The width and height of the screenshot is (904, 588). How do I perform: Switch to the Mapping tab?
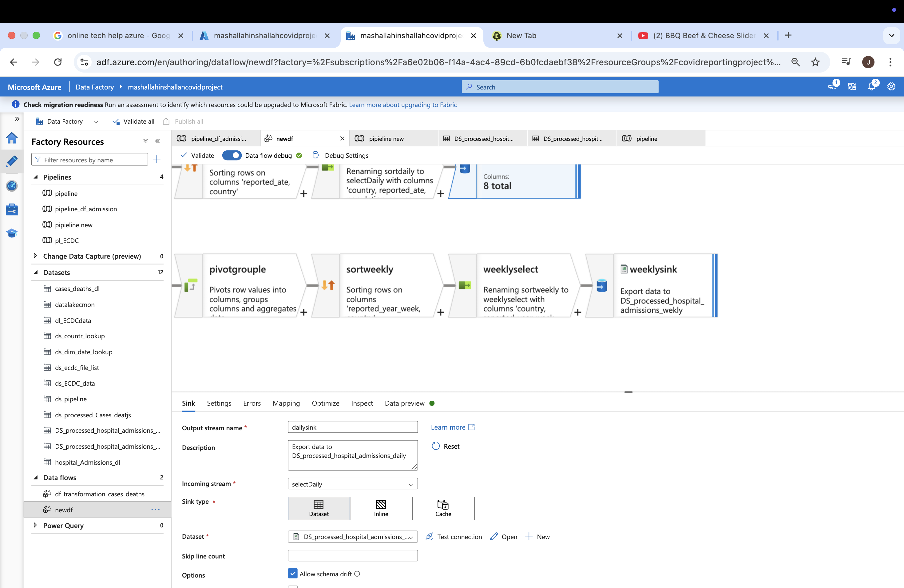click(x=286, y=403)
